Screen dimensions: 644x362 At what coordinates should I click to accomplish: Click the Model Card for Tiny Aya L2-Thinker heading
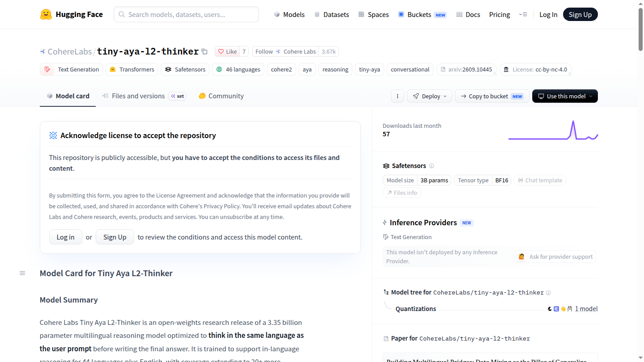point(106,273)
